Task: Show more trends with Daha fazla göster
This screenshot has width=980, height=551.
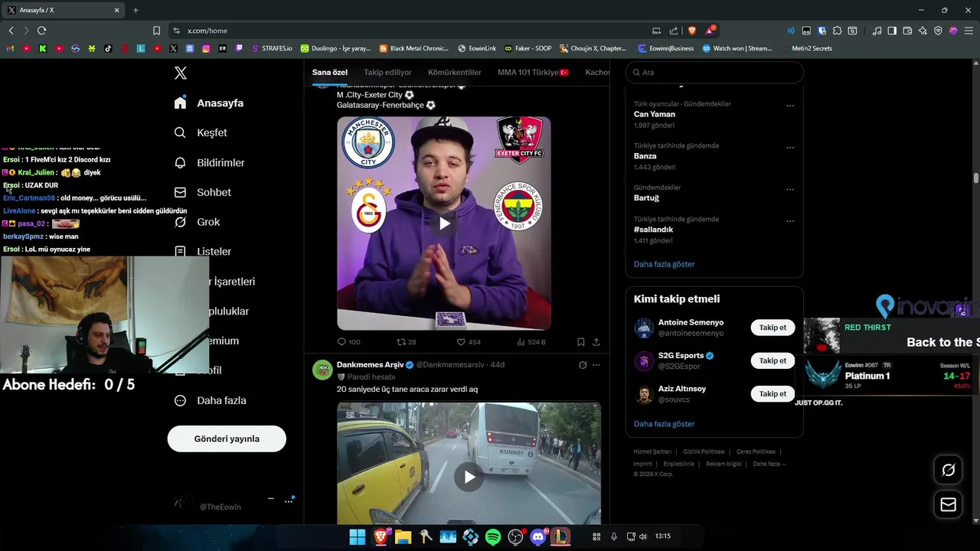Action: coord(665,264)
